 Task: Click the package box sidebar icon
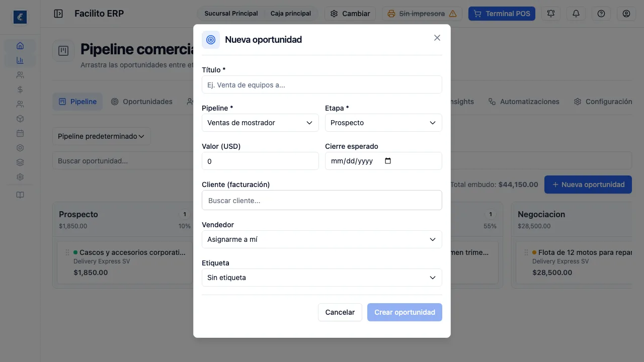click(x=20, y=119)
